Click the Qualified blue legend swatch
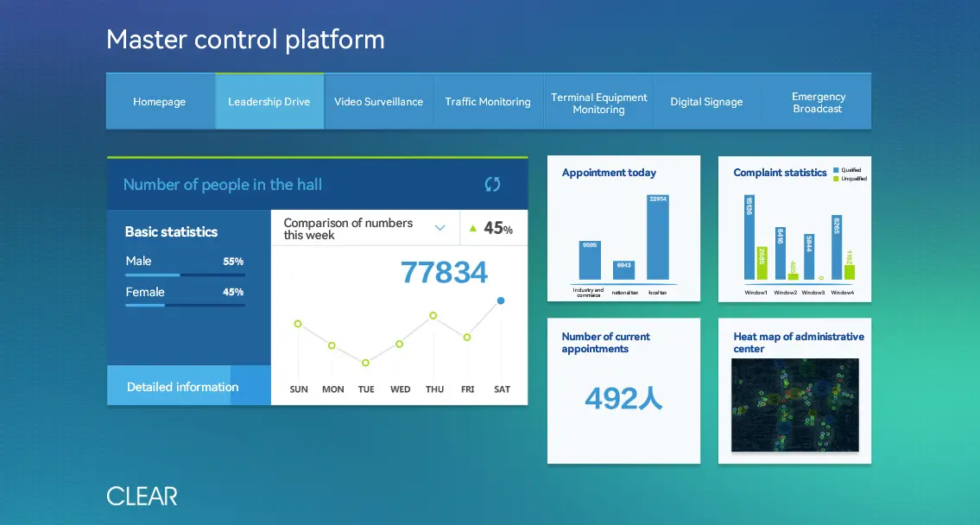 835,170
